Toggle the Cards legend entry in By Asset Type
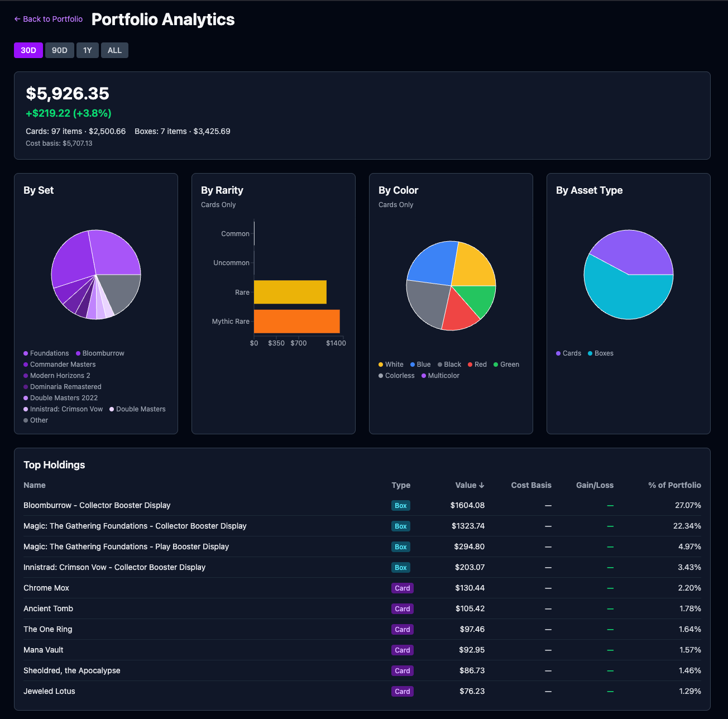Image resolution: width=728 pixels, height=719 pixels. pos(568,353)
